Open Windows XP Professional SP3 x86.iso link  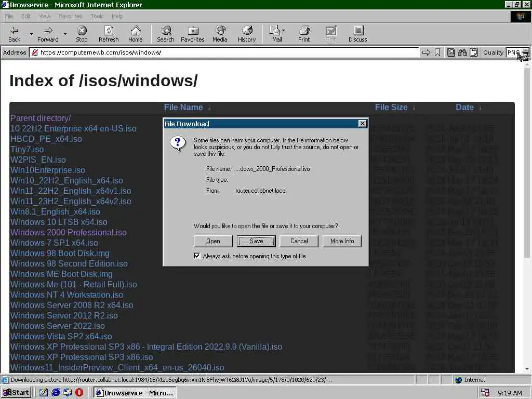coord(82,357)
